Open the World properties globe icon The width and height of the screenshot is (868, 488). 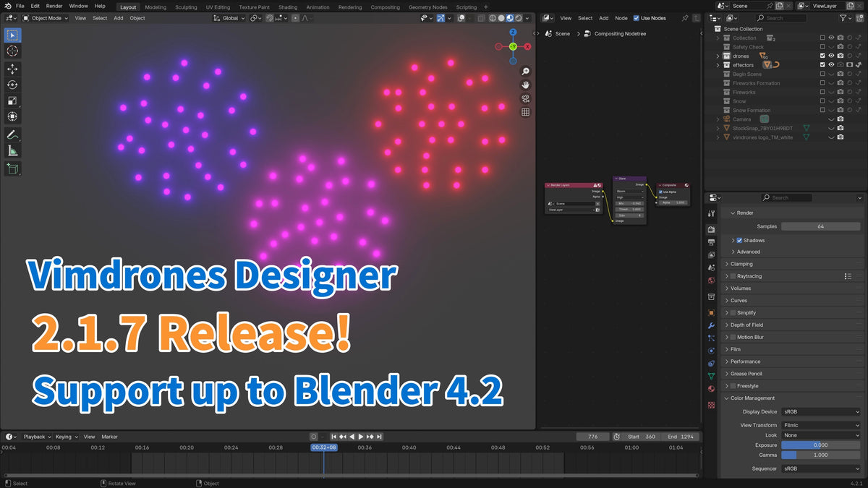tap(711, 281)
